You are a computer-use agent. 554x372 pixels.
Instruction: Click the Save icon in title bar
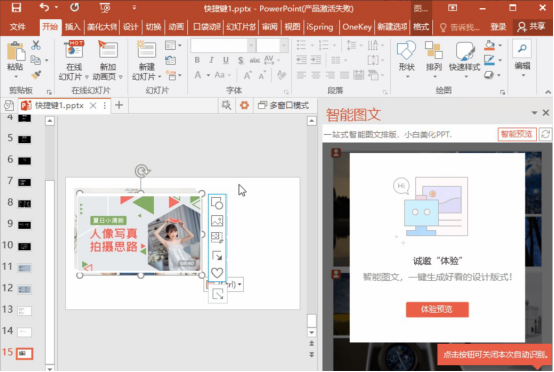point(16,7)
